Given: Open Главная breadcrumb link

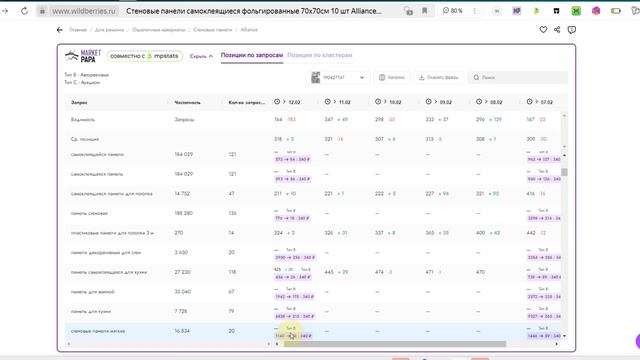Looking at the screenshot, I should 78,30.
